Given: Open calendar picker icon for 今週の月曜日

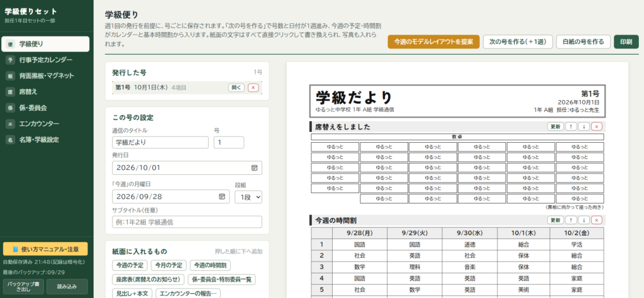Looking at the screenshot, I should pos(222,197).
